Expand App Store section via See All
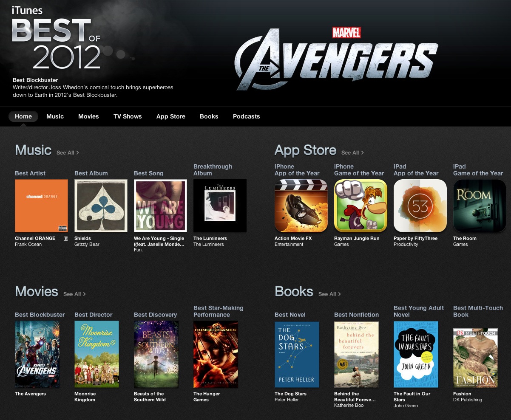 point(352,152)
